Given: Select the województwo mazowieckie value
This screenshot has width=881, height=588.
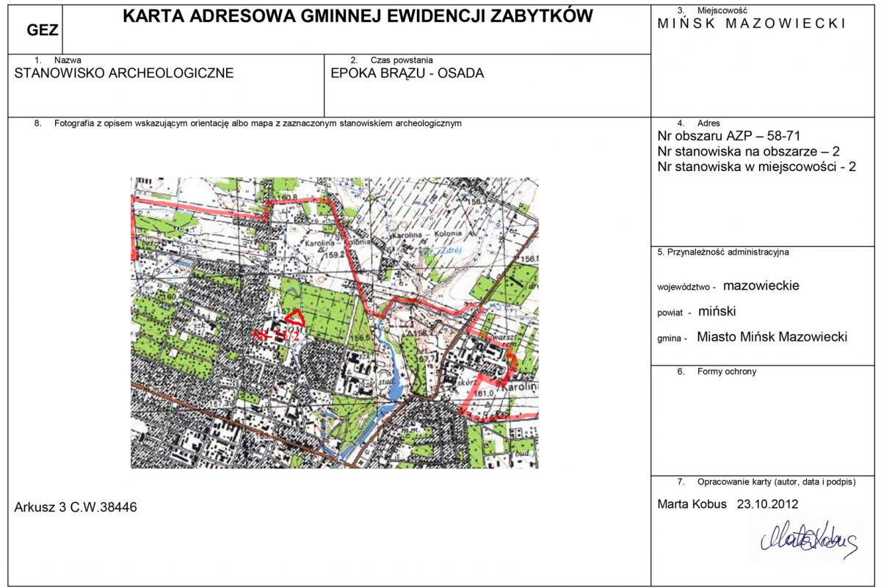Looking at the screenshot, I should pyautogui.click(x=761, y=286).
